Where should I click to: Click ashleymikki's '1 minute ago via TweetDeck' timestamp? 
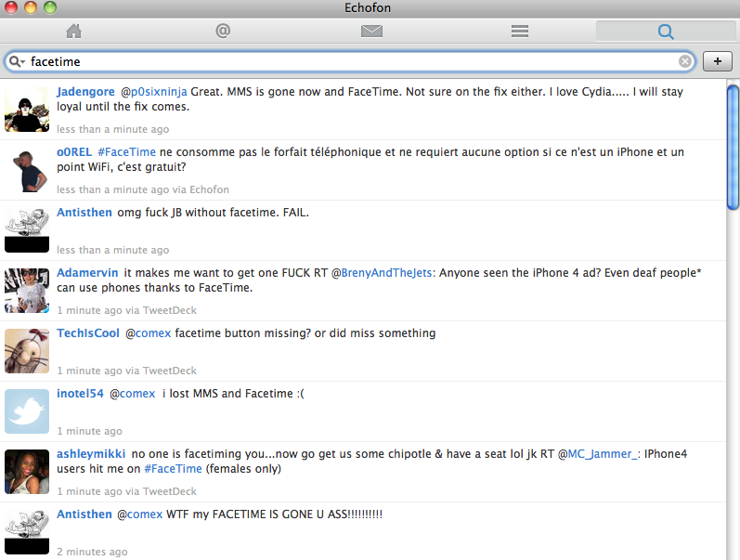(126, 491)
